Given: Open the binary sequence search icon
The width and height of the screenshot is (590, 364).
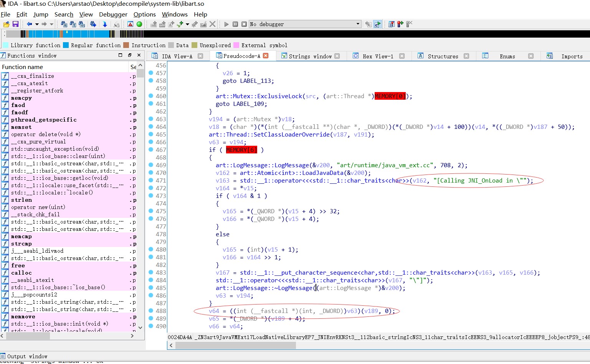Looking at the screenshot, I should [x=82, y=24].
